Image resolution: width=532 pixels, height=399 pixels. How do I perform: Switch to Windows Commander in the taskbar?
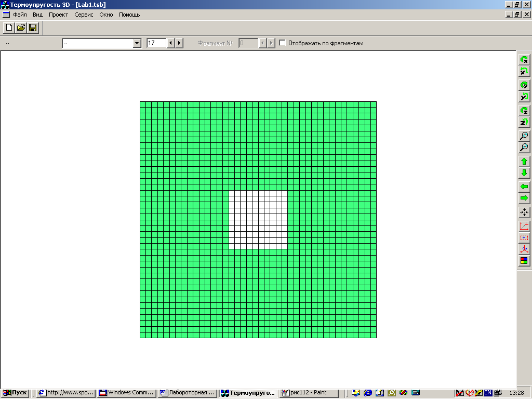click(x=127, y=393)
